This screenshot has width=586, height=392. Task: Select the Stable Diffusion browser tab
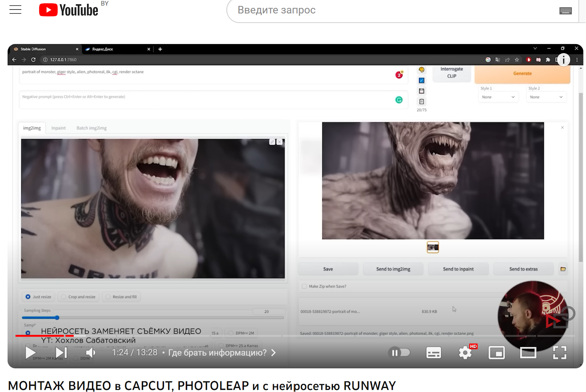coord(46,49)
